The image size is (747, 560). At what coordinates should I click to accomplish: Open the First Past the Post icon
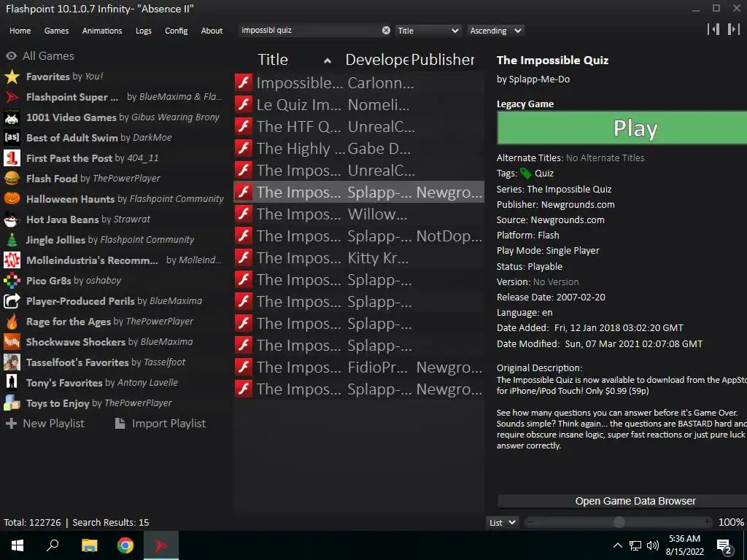[x=12, y=158]
